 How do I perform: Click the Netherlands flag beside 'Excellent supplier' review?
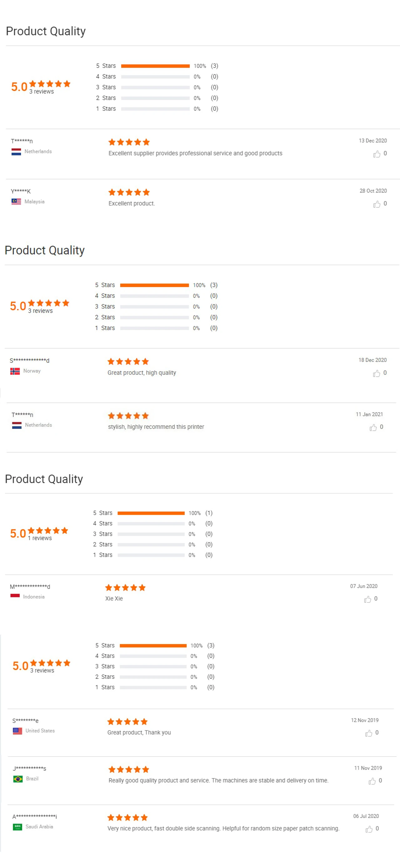pyautogui.click(x=16, y=152)
